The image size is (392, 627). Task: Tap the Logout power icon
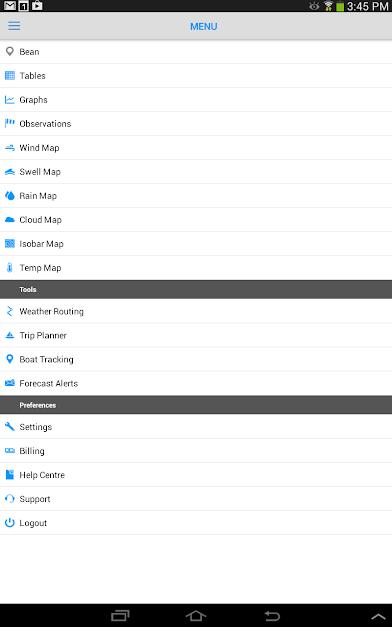click(x=10, y=523)
